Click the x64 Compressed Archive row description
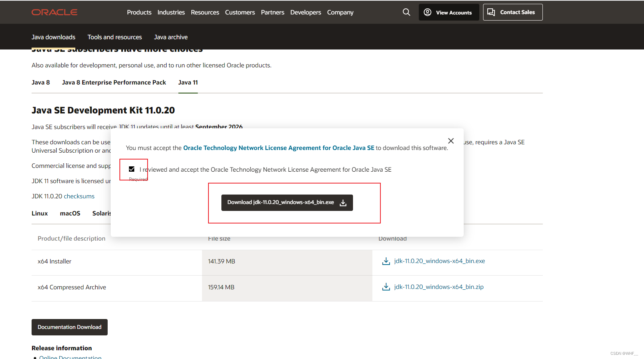 point(72,287)
